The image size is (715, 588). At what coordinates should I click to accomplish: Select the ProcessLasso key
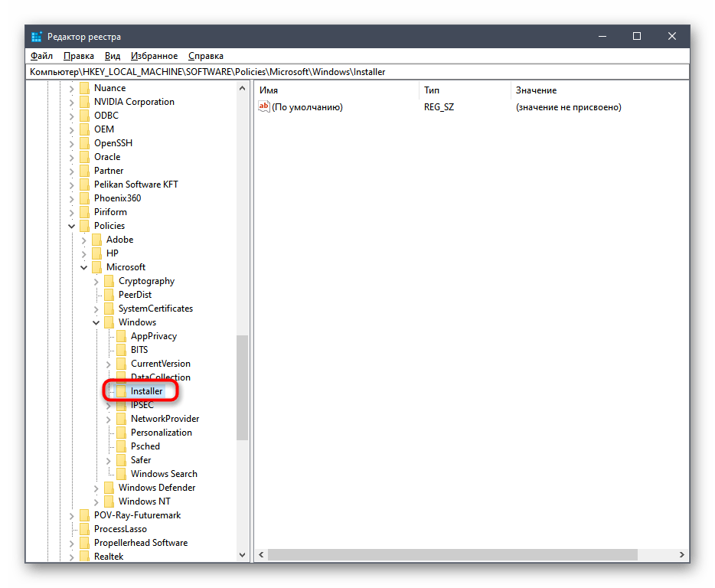tap(120, 529)
